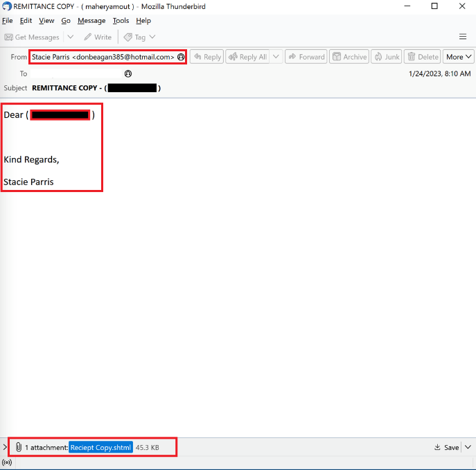The height and width of the screenshot is (470, 476).
Task: Open the Tools menu
Action: (x=121, y=21)
